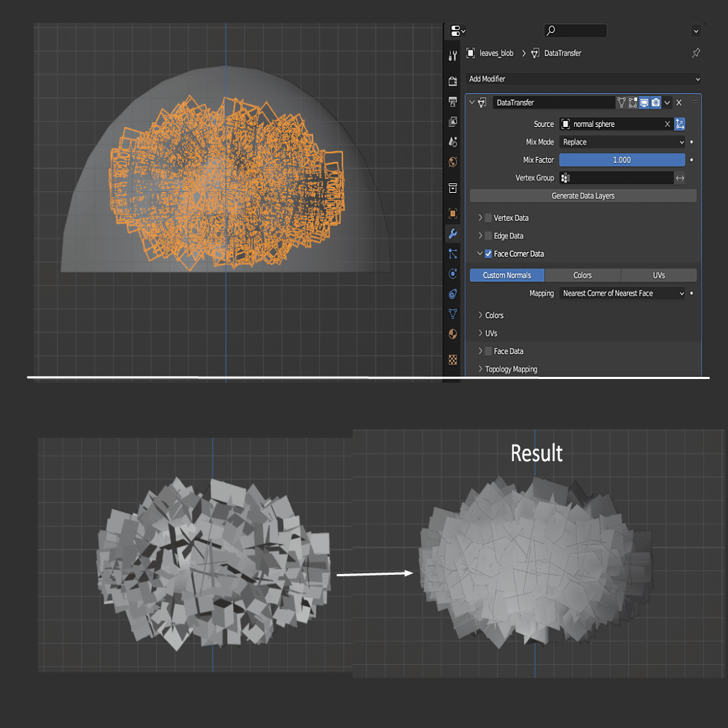This screenshot has width=728, height=728.
Task: Toggle Object Transform button beside Source
Action: click(680, 124)
